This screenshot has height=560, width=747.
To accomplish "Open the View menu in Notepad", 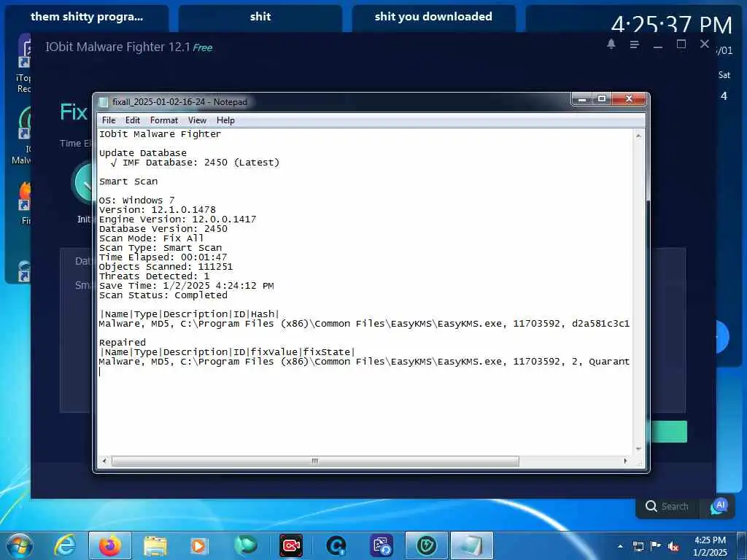I will point(197,120).
